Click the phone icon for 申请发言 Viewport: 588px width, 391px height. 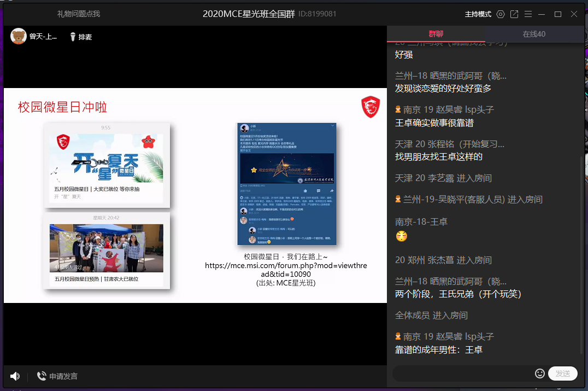tap(41, 376)
